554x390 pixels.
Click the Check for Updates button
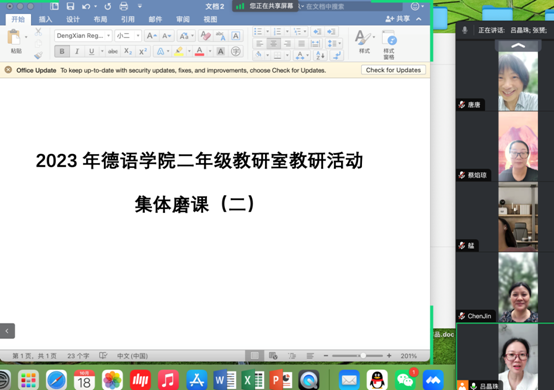(x=393, y=70)
